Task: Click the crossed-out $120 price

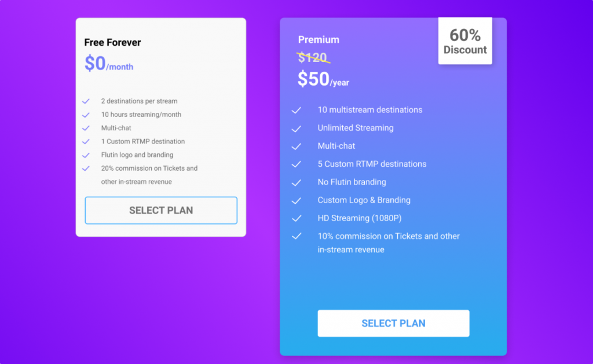Action: pos(313,57)
